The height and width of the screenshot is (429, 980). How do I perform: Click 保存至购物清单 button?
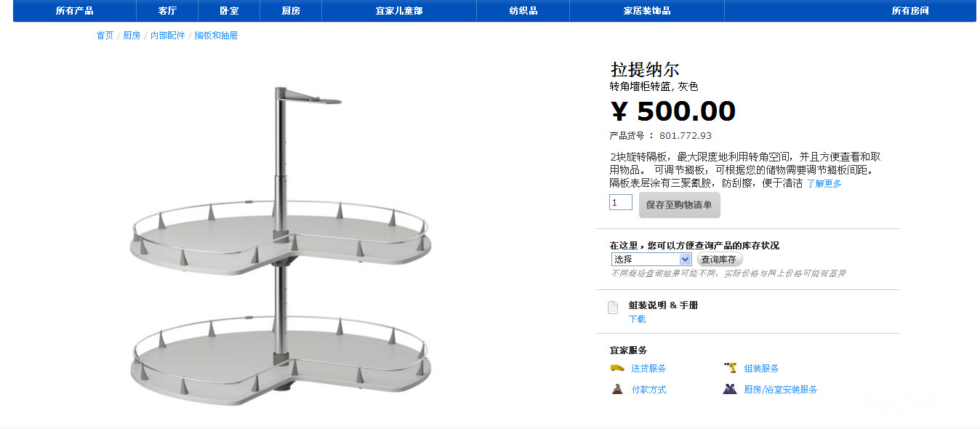pyautogui.click(x=680, y=205)
